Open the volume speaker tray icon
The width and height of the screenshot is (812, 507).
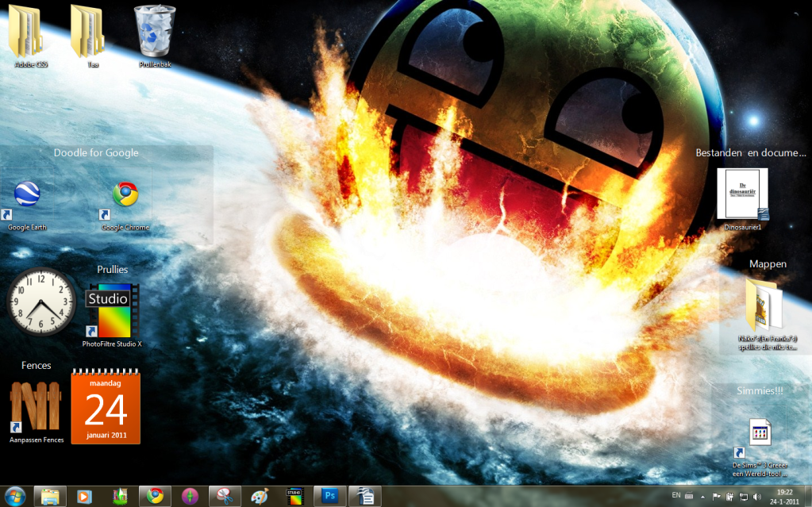(756, 497)
